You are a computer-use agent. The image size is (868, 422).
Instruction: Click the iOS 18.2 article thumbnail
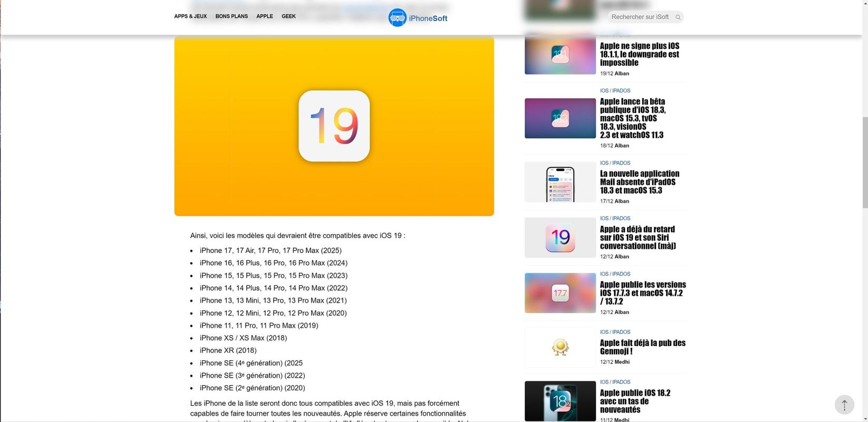click(560, 401)
